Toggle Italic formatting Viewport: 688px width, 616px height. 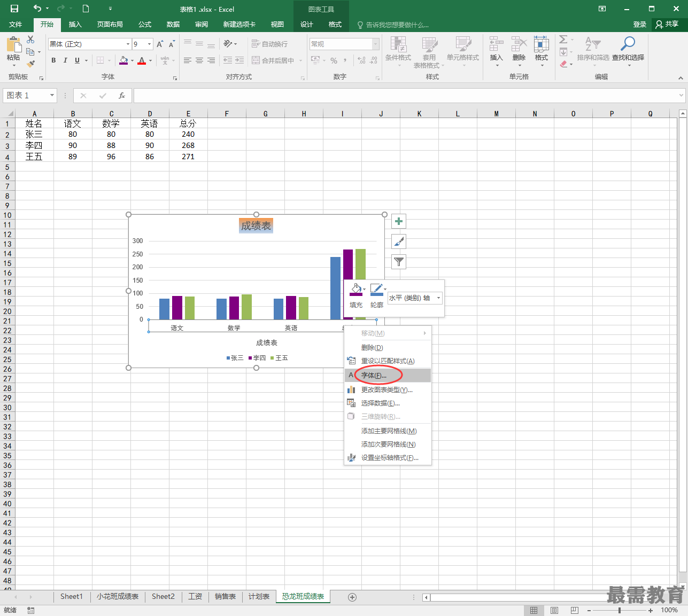click(65, 60)
